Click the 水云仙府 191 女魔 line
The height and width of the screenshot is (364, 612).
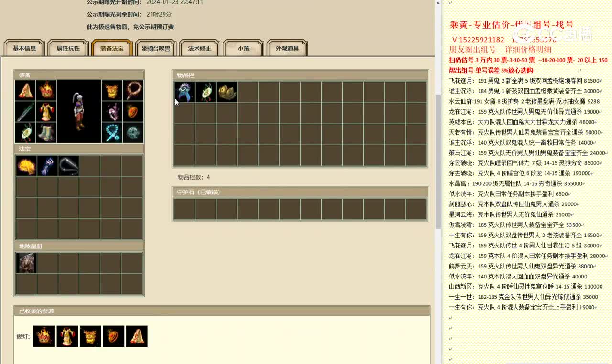(524, 101)
